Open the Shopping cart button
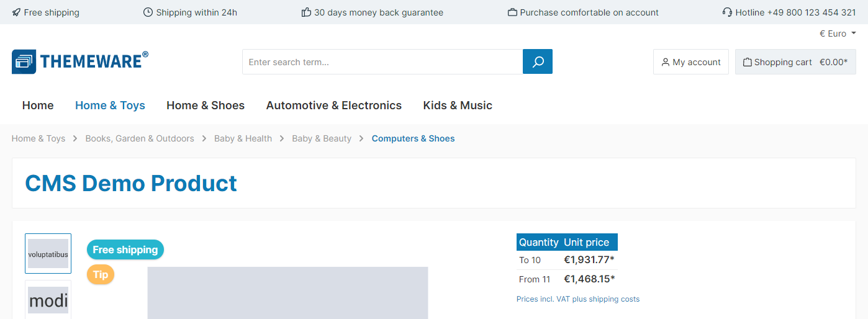The image size is (868, 319). coord(795,62)
